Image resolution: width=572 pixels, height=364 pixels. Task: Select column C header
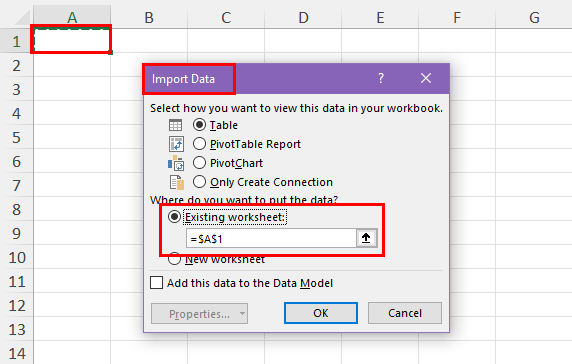point(226,17)
